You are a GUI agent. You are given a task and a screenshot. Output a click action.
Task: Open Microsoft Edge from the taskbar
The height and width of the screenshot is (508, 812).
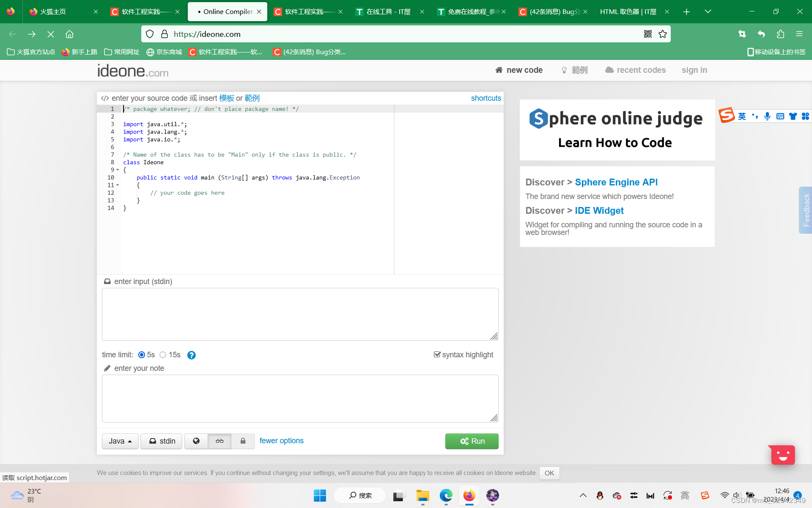(x=446, y=495)
